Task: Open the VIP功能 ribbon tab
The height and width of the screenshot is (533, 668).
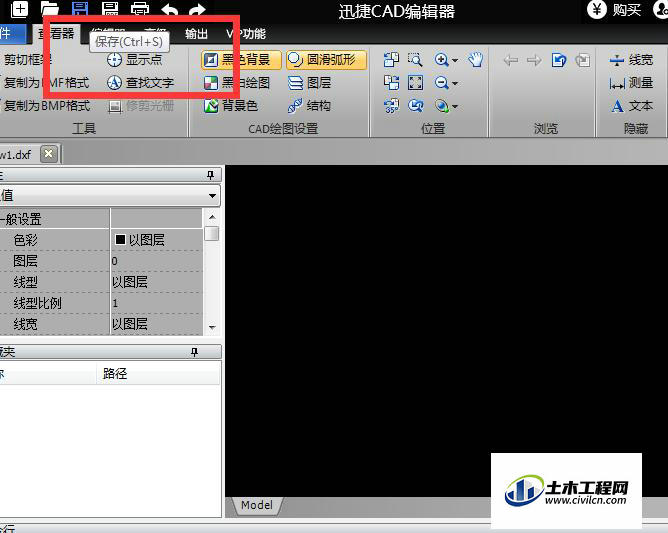Action: coord(245,34)
